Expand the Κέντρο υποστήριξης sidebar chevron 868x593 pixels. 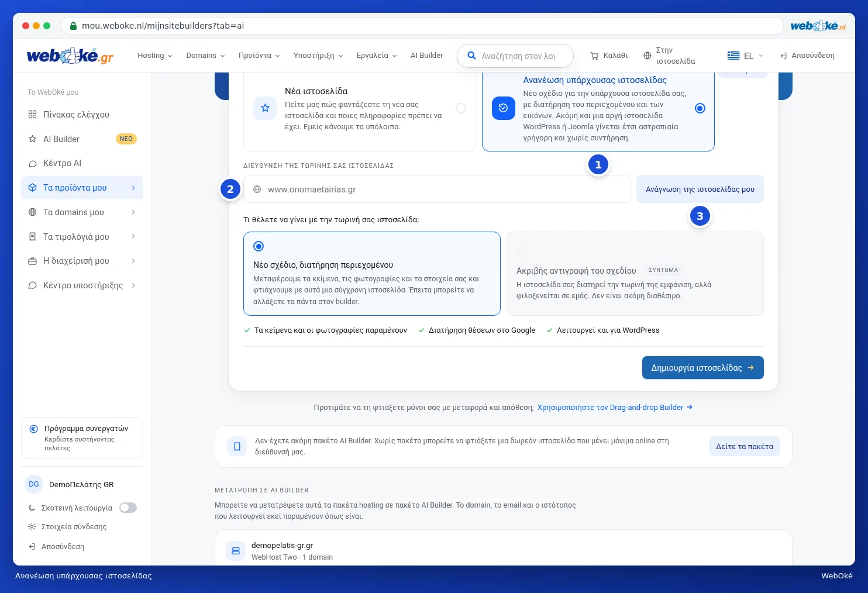pyautogui.click(x=133, y=285)
